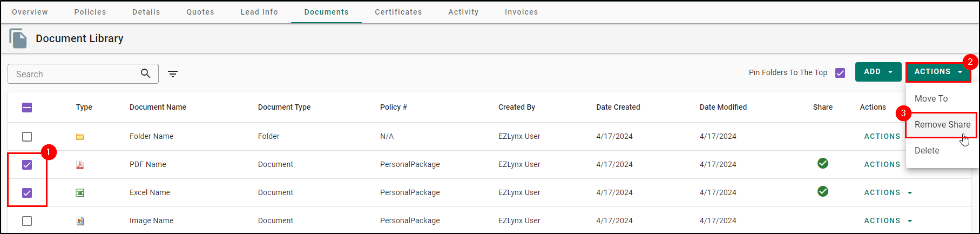
Task: Click the Document Library page icon
Action: (x=18, y=38)
